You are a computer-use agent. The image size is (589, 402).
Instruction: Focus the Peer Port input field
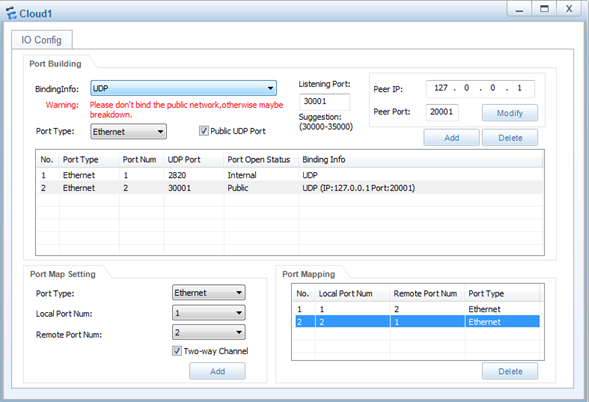click(x=442, y=112)
